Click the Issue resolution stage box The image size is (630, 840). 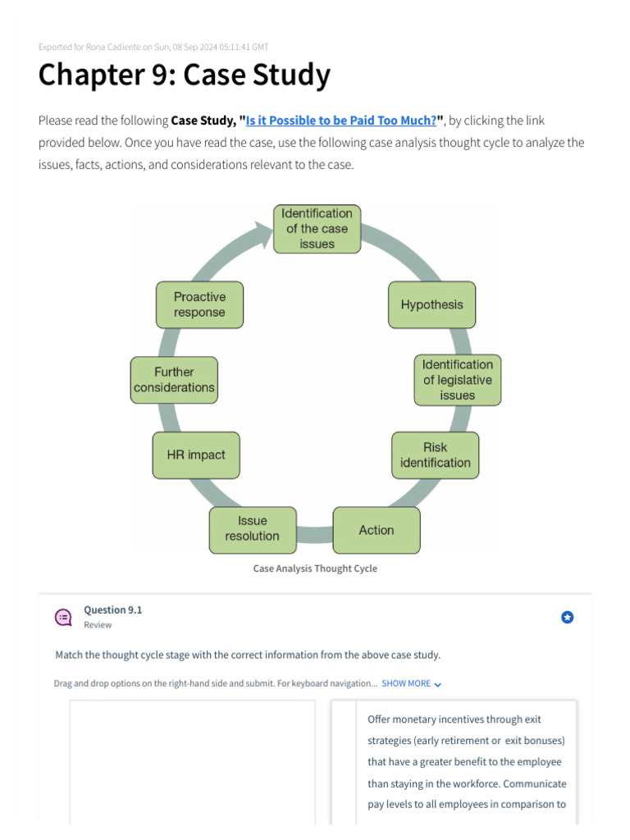pyautogui.click(x=252, y=528)
